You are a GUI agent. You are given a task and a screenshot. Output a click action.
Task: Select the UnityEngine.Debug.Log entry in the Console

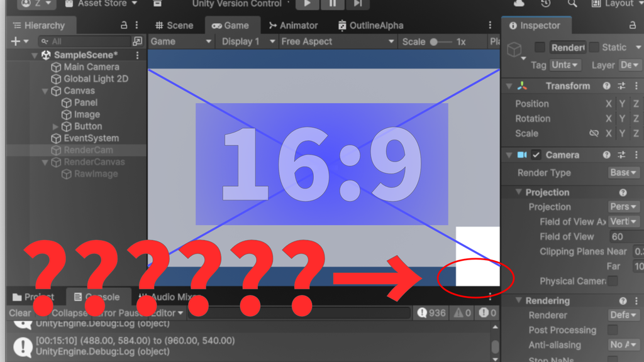[189, 346]
